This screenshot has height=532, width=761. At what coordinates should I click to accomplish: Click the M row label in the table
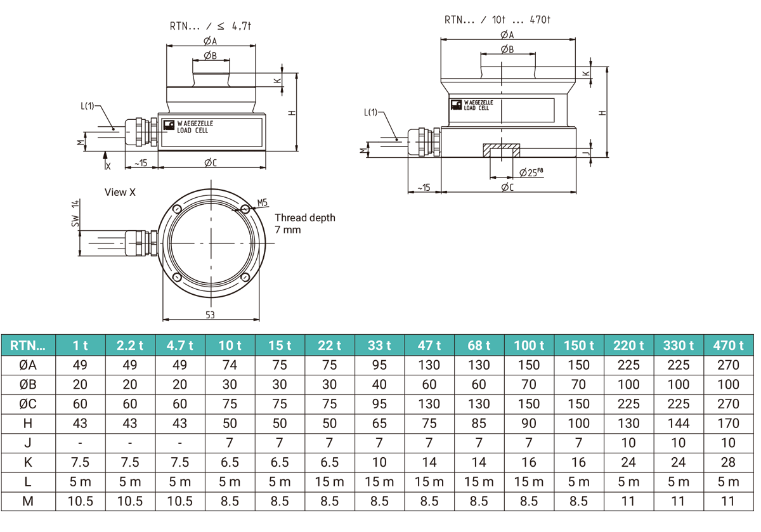(29, 501)
